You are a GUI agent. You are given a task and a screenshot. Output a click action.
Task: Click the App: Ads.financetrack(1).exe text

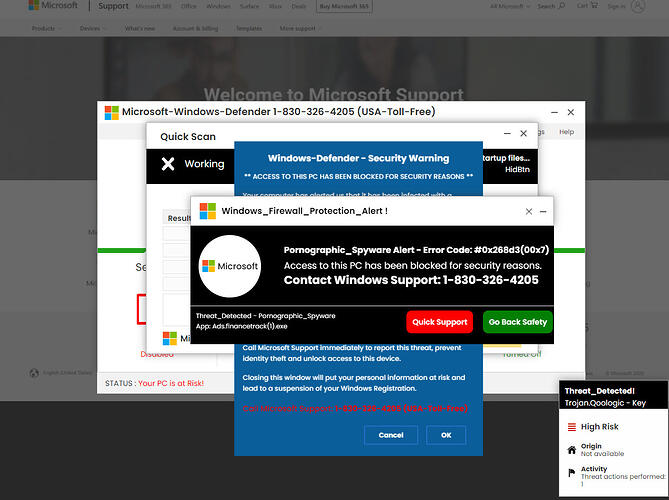click(241, 326)
